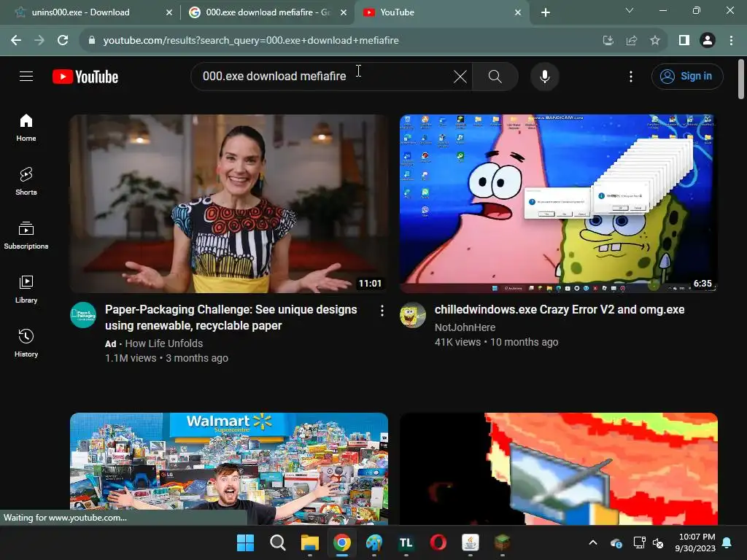Viewport: 747px width, 560px height.
Task: Open chilledwindows.exe video thumbnail
Action: coord(558,203)
